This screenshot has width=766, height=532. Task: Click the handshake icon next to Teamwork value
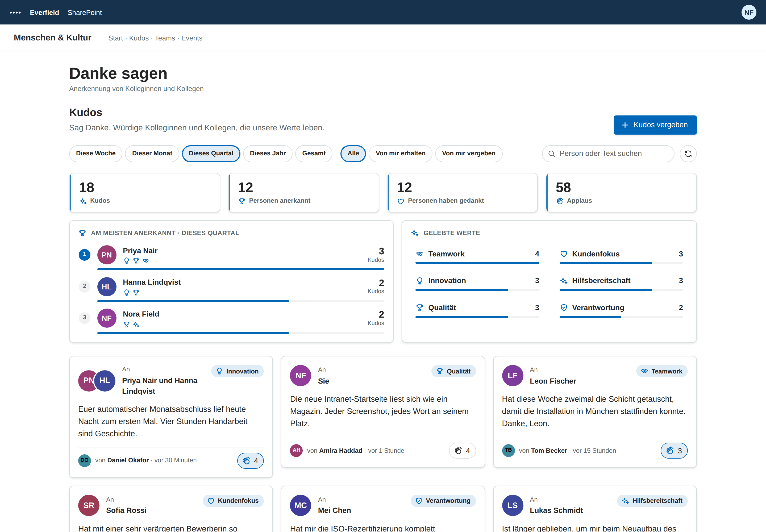pyautogui.click(x=420, y=254)
